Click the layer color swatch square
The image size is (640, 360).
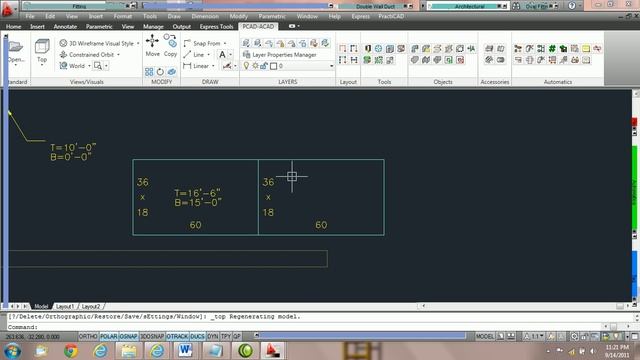273,66
